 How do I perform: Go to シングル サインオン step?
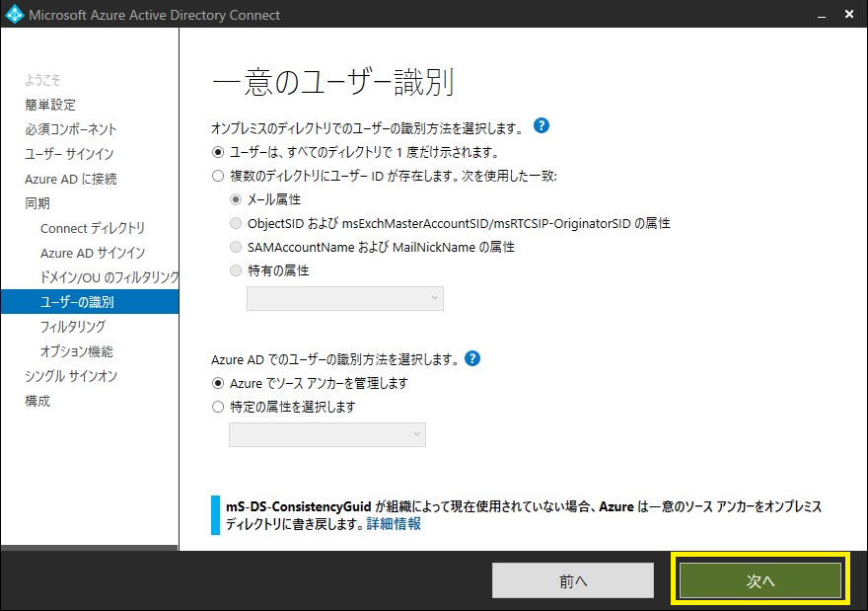point(71,376)
